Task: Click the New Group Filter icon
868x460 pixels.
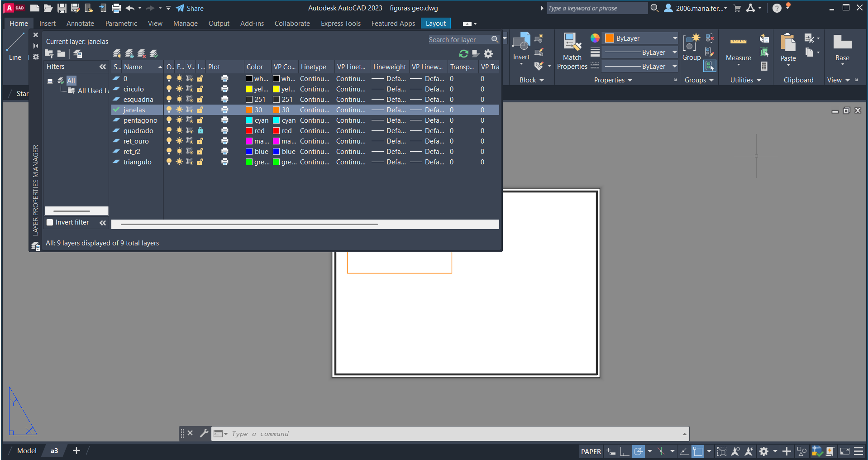Action: click(x=61, y=54)
